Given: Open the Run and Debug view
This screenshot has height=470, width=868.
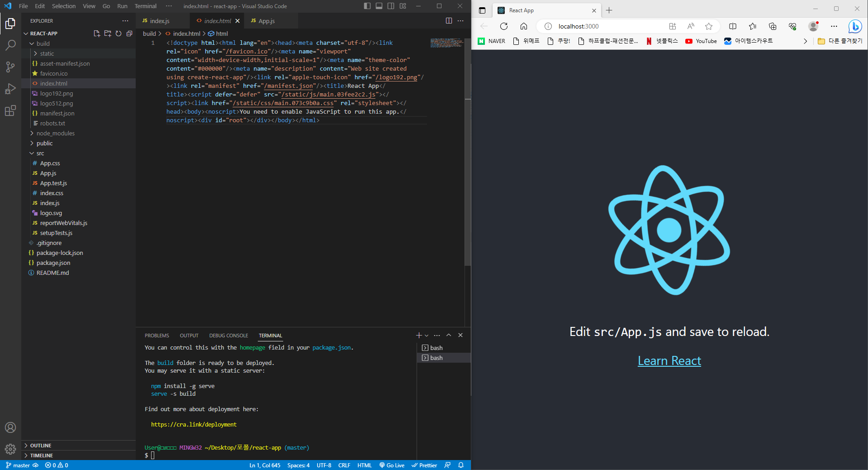Looking at the screenshot, I should pos(10,89).
